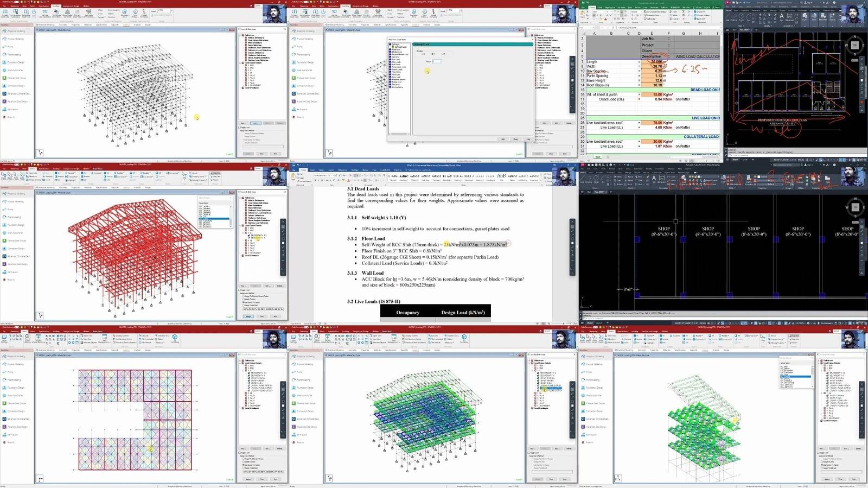Tick the Toggle Load checkbox in plan-view STAAD panel
Image resolution: width=868 pixels, height=488 pixels.
(x=240, y=453)
